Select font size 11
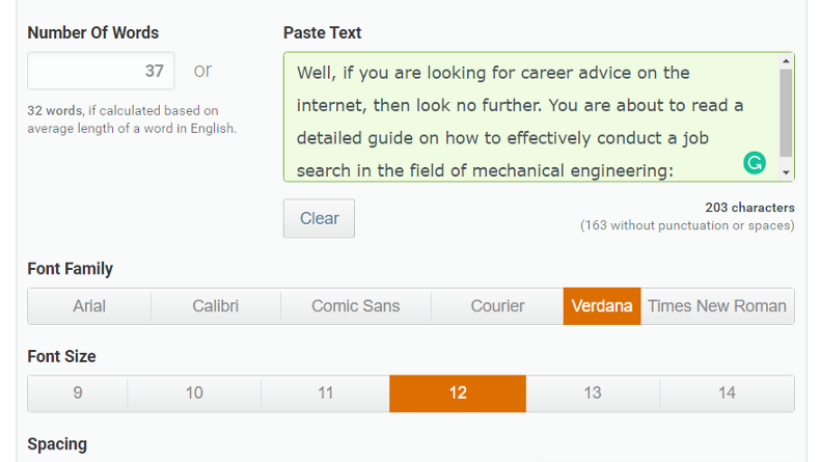The image size is (822, 462). [x=325, y=393]
